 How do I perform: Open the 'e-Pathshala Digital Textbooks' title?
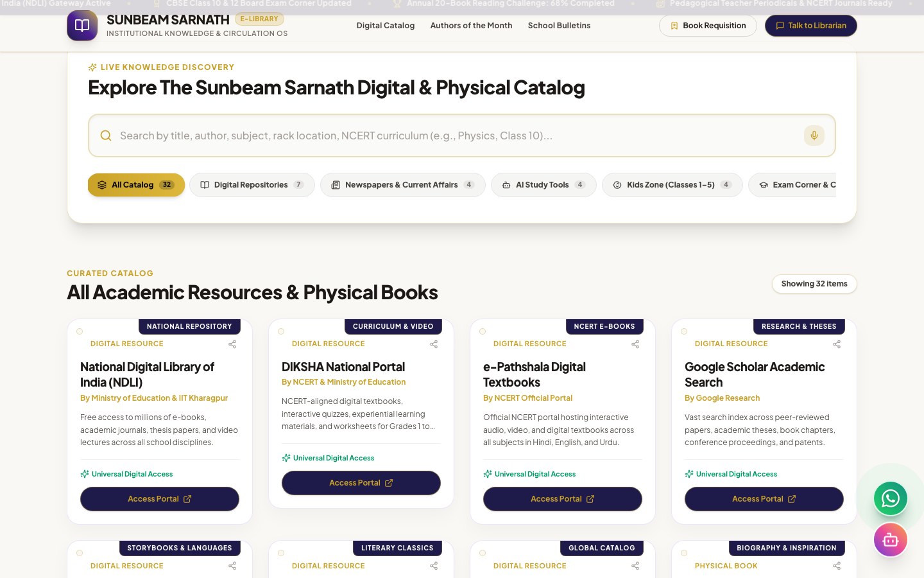535,374
